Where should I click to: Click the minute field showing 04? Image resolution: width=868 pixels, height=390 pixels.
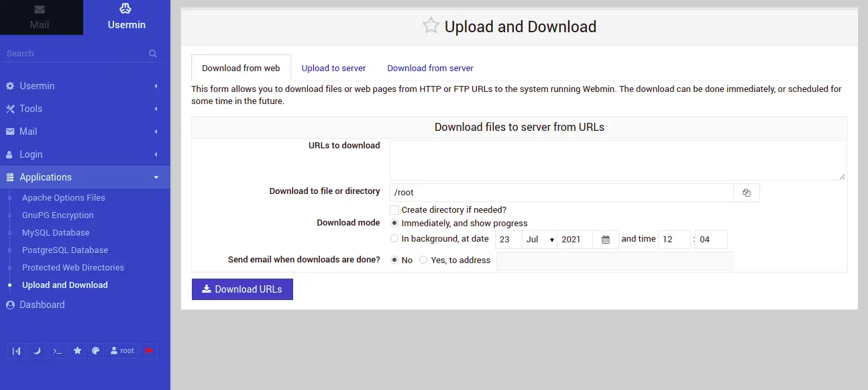click(x=711, y=240)
